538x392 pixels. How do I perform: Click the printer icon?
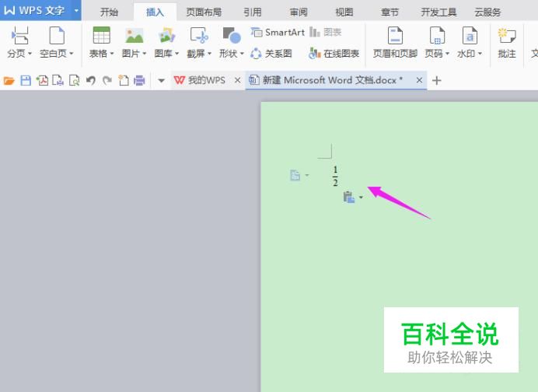(139, 81)
